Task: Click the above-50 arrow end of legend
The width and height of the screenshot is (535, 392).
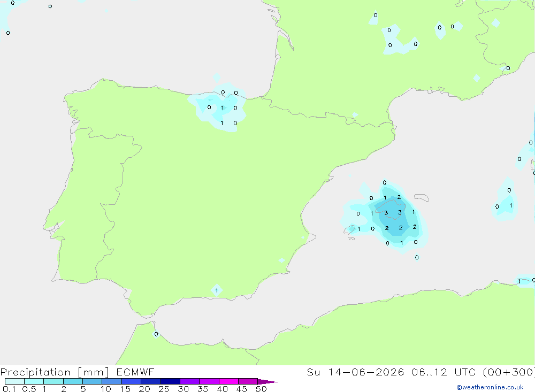Action: [x=267, y=382]
